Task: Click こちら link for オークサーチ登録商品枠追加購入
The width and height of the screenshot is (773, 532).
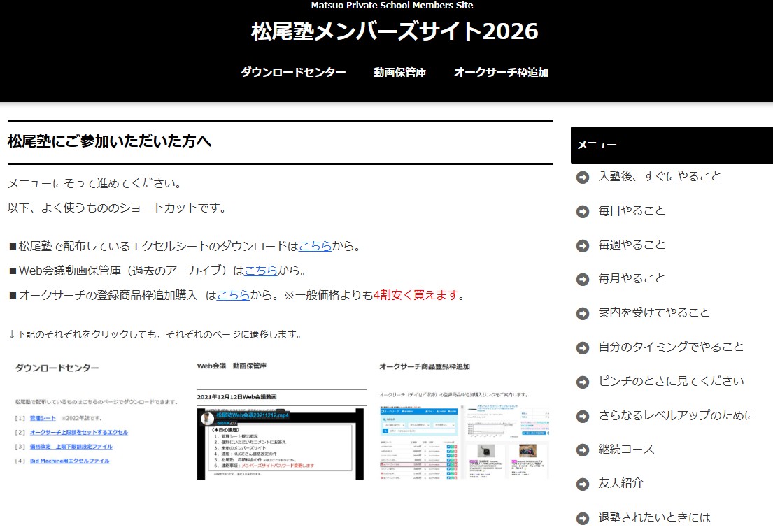Action: tap(233, 295)
